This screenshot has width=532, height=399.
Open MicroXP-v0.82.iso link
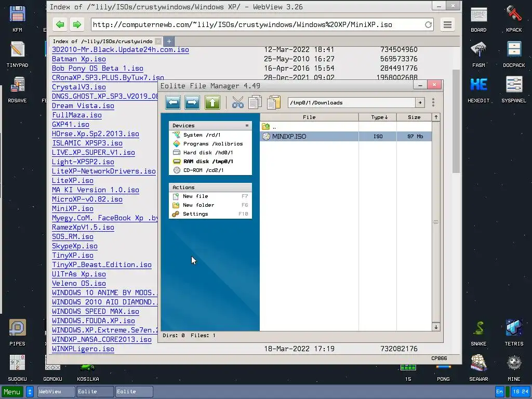tap(87, 199)
